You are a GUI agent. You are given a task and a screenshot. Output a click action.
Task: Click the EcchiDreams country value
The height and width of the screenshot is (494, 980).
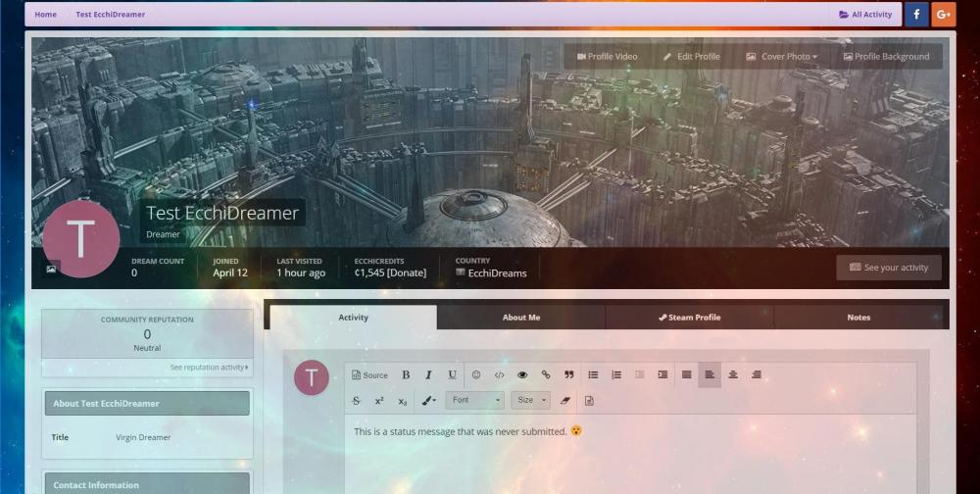497,273
